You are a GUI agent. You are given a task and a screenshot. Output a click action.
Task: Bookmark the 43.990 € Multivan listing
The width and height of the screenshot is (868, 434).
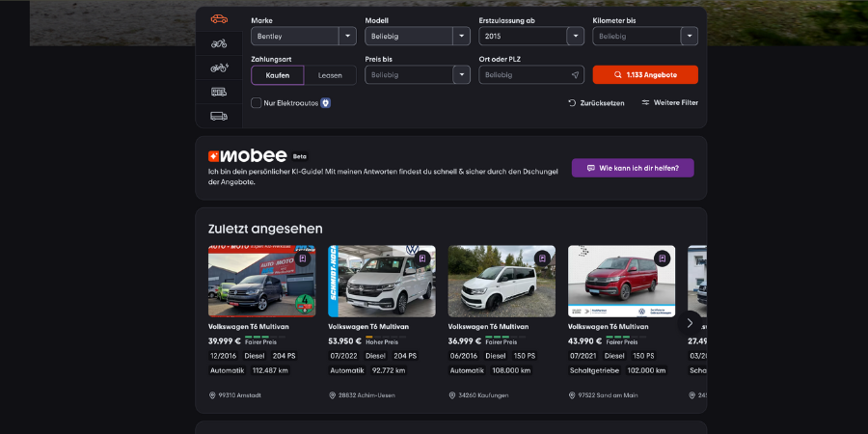tap(662, 258)
